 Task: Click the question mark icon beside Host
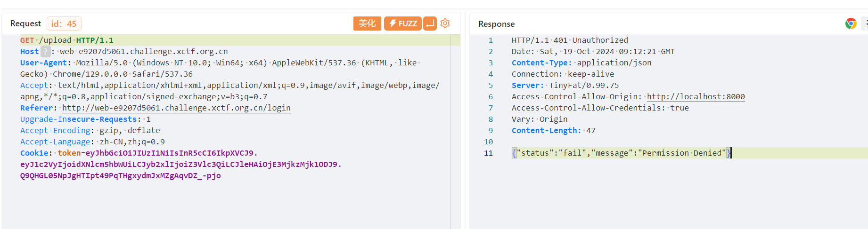[x=45, y=51]
